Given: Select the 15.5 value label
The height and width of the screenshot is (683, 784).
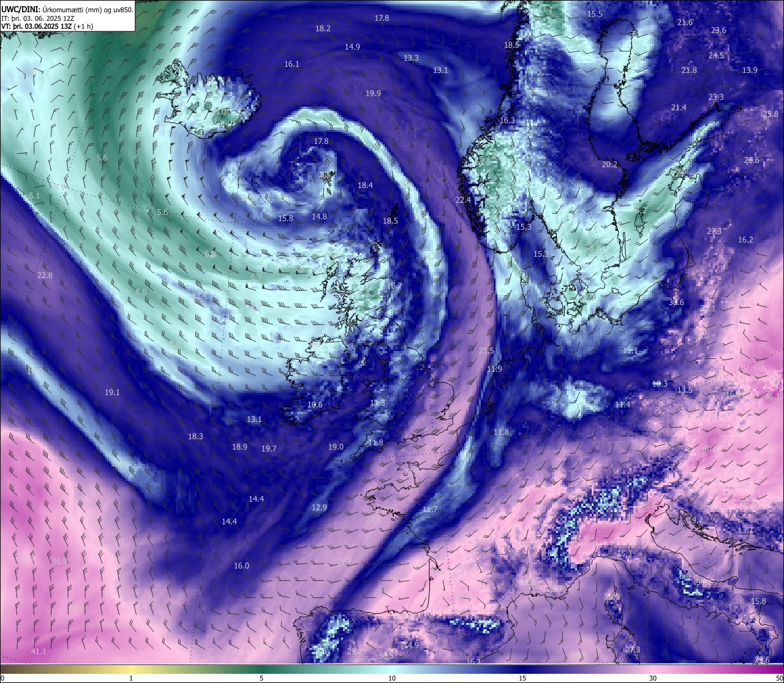Looking at the screenshot, I should 595,14.
